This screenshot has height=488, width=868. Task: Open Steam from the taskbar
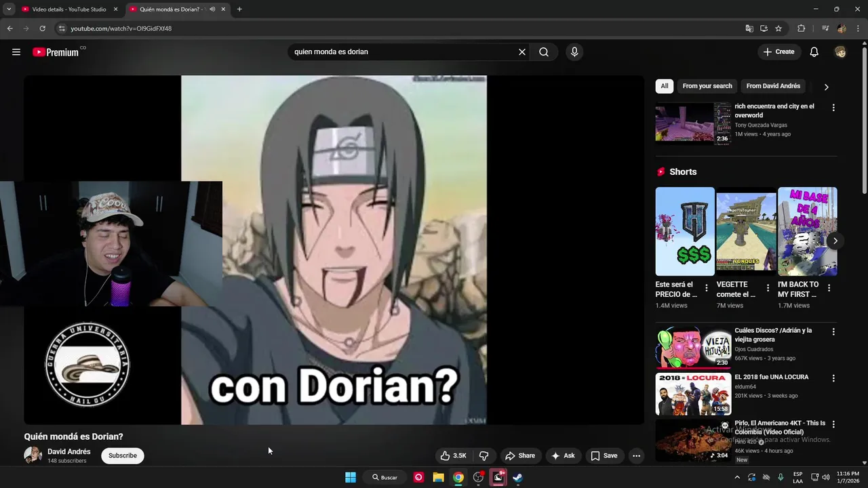[x=517, y=477]
